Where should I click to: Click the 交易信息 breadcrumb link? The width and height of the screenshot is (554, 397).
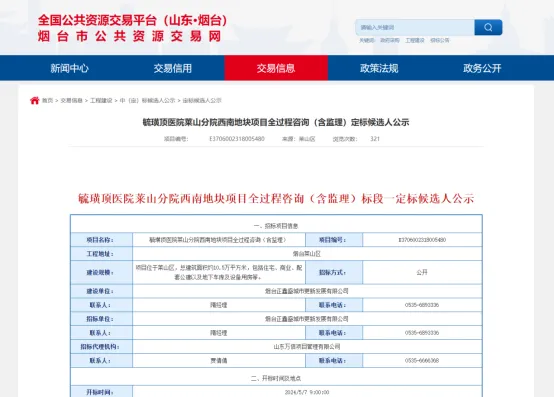click(x=71, y=101)
